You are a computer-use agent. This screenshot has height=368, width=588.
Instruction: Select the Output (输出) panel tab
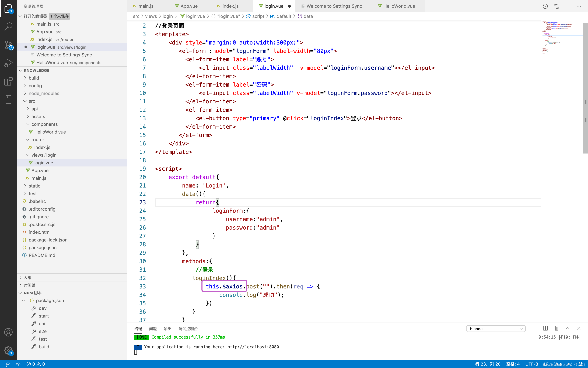tap(167, 329)
